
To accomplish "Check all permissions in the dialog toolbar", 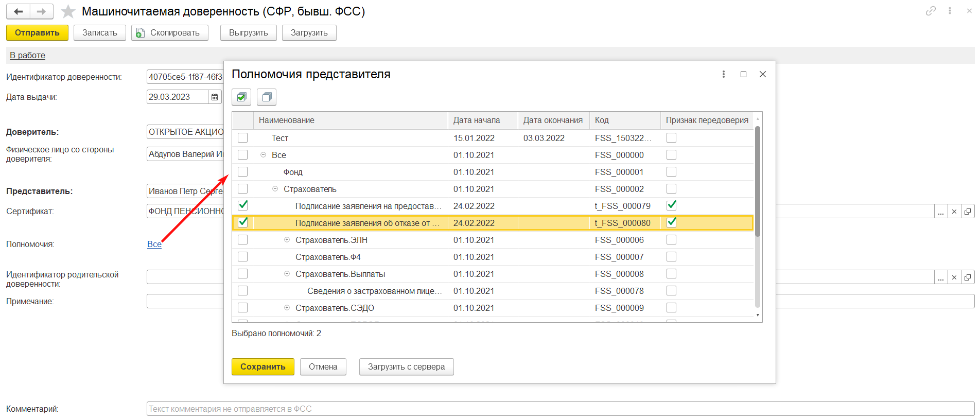I will [x=241, y=97].
